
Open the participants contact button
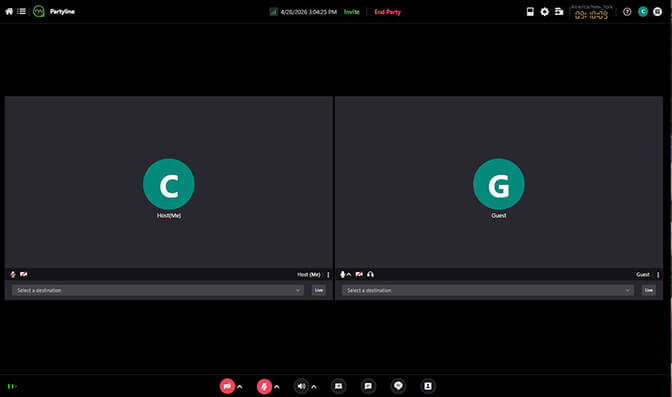point(428,386)
